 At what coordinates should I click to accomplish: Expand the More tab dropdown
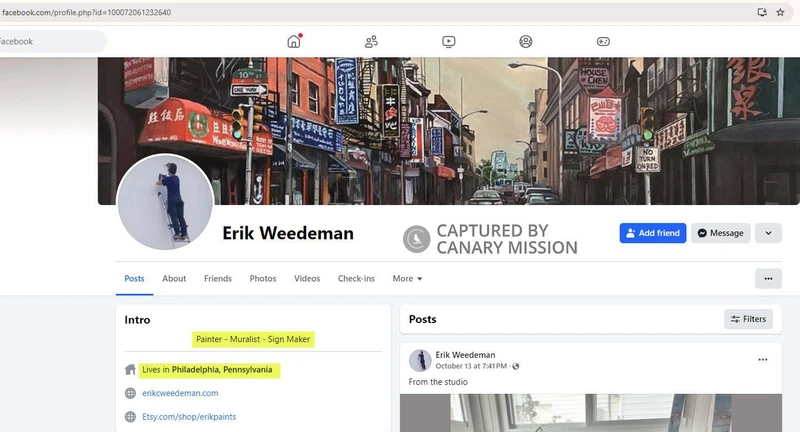pyautogui.click(x=407, y=278)
